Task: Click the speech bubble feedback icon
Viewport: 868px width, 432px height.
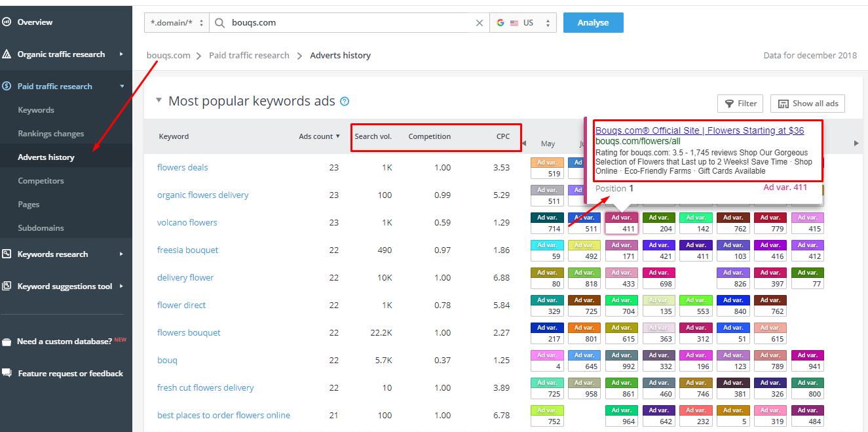Action: point(7,373)
